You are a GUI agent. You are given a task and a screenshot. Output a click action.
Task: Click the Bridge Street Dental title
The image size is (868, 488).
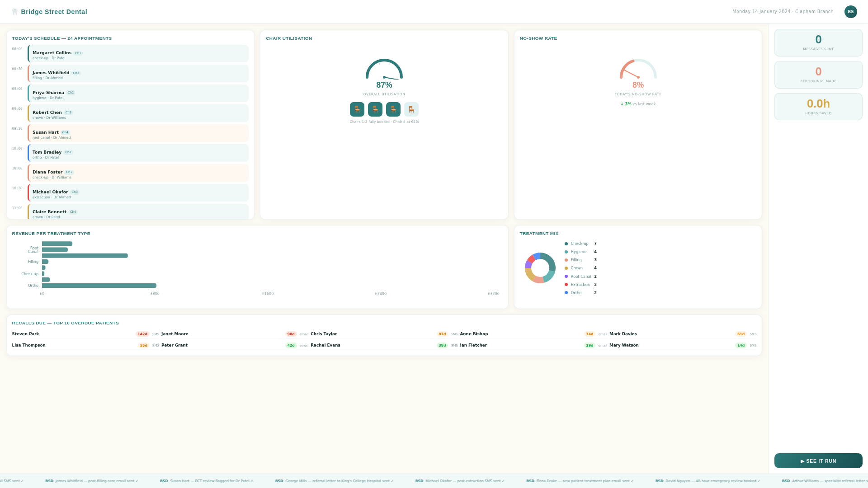(54, 12)
